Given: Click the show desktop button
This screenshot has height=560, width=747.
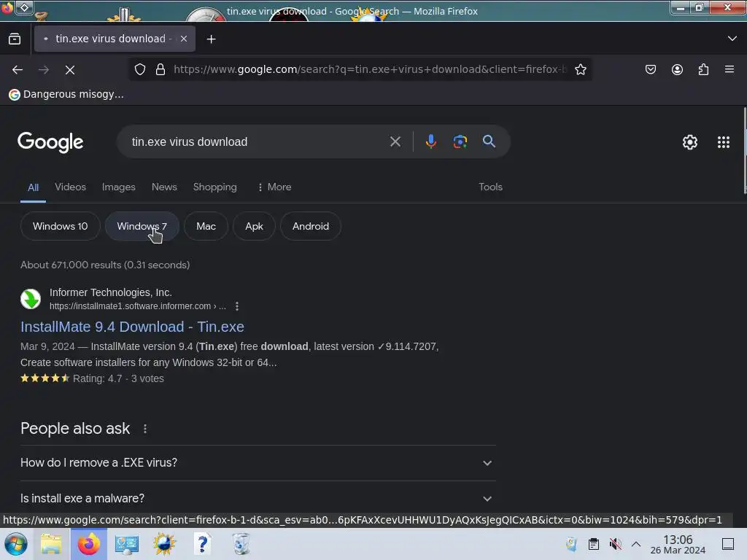Looking at the screenshot, I should click(x=727, y=544).
